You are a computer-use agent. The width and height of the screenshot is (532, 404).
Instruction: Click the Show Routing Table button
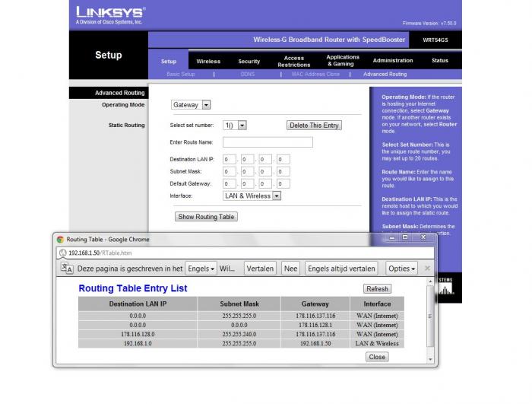pos(206,217)
